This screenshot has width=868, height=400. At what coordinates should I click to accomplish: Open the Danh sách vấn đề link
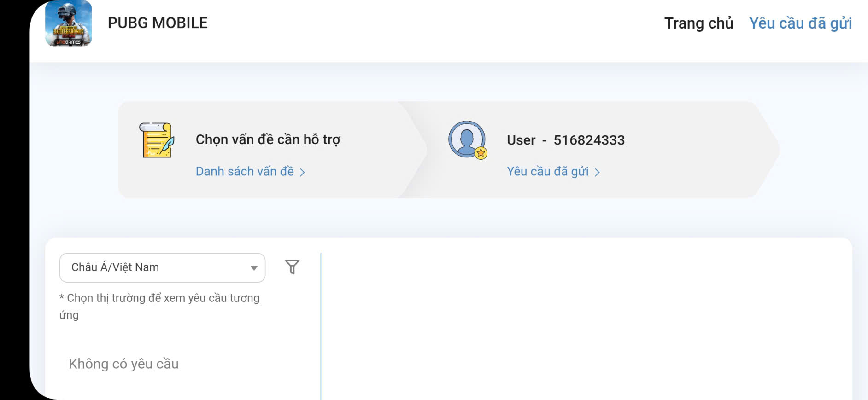[x=245, y=171]
